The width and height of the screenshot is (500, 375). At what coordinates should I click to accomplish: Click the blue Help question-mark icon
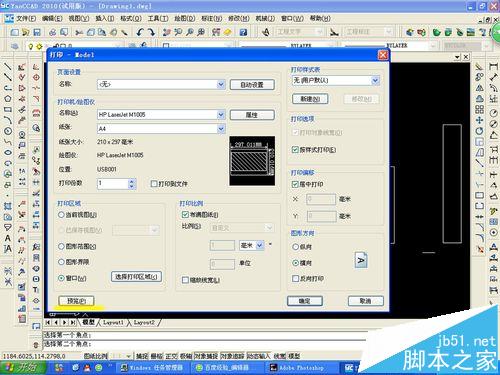pyautogui.click(x=243, y=32)
